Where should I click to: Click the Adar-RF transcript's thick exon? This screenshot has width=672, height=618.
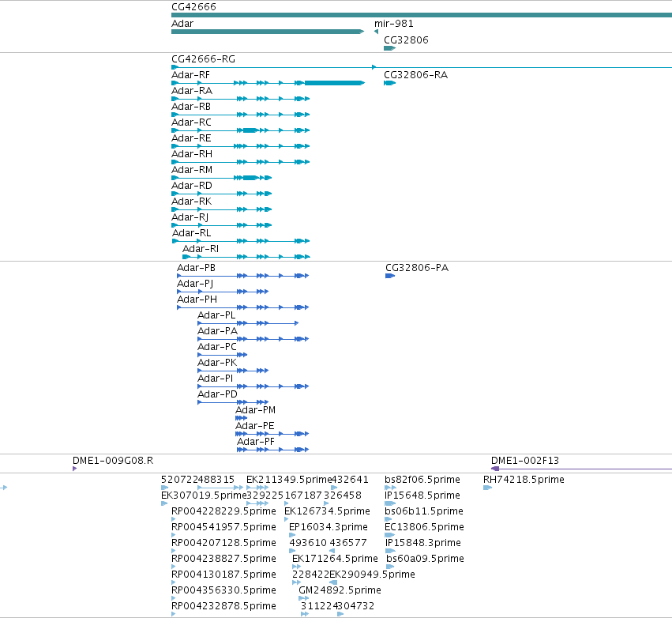334,83
